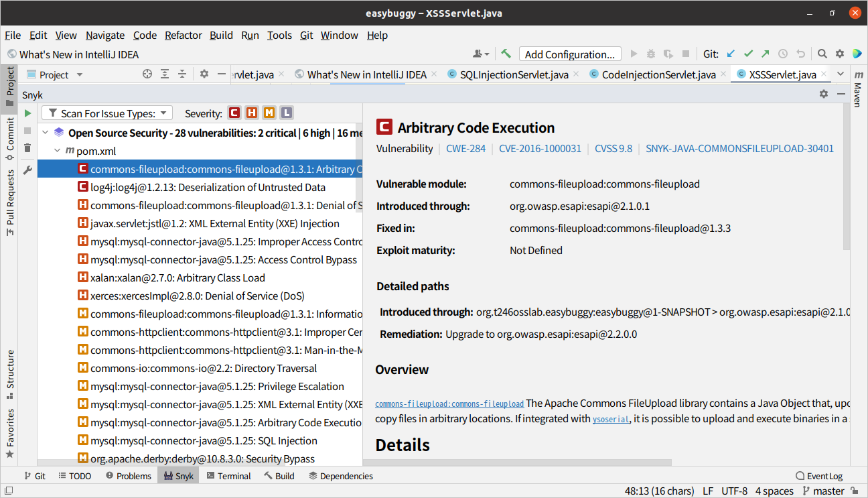The height and width of the screenshot is (498, 868).
Task: Collapse the pom.xml vulnerability list
Action: pyautogui.click(x=57, y=150)
